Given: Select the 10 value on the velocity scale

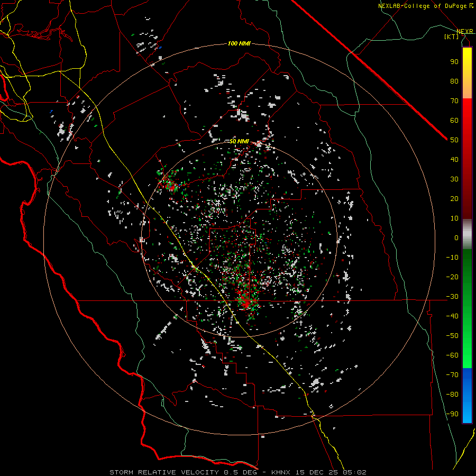Looking at the screenshot, I should [x=454, y=218].
